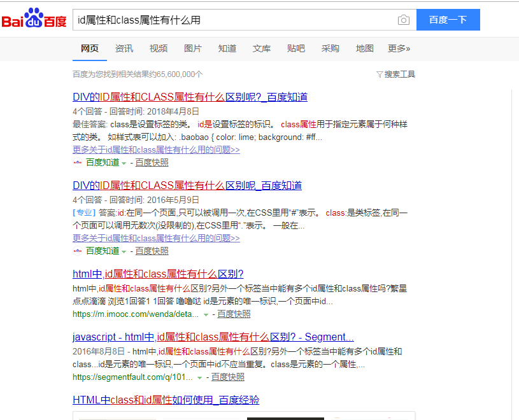Open result DIV的ID属性和CLASS属性有什么区别呢?_百度知道
This screenshot has height=420, width=519.
pyautogui.click(x=190, y=97)
